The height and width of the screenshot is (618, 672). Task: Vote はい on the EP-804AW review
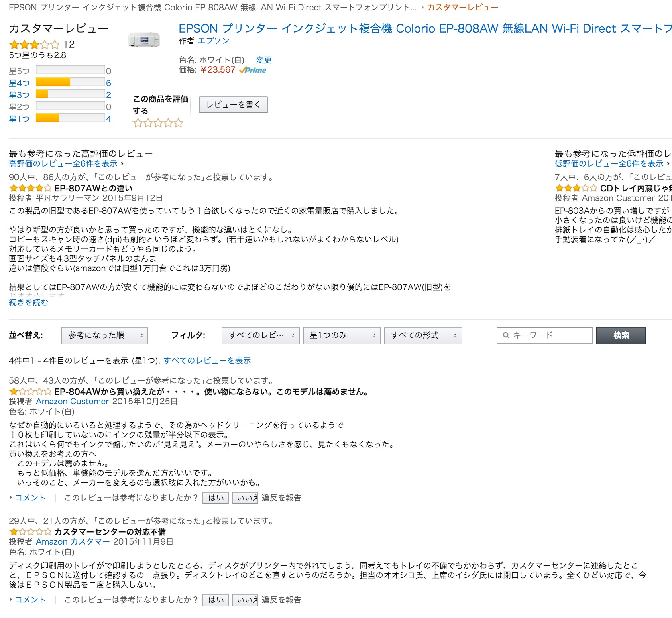coord(216,498)
